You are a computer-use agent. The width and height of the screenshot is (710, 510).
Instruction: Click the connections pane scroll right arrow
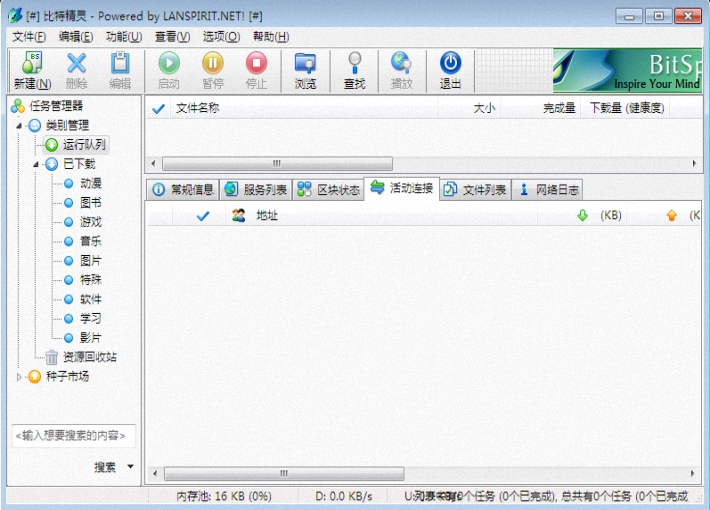pos(692,473)
